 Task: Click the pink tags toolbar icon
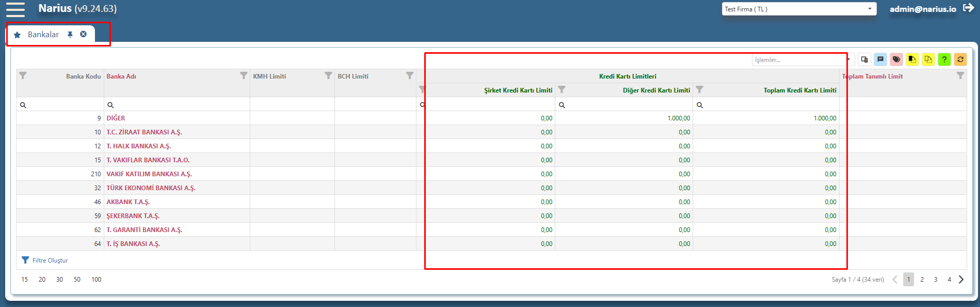pos(896,59)
